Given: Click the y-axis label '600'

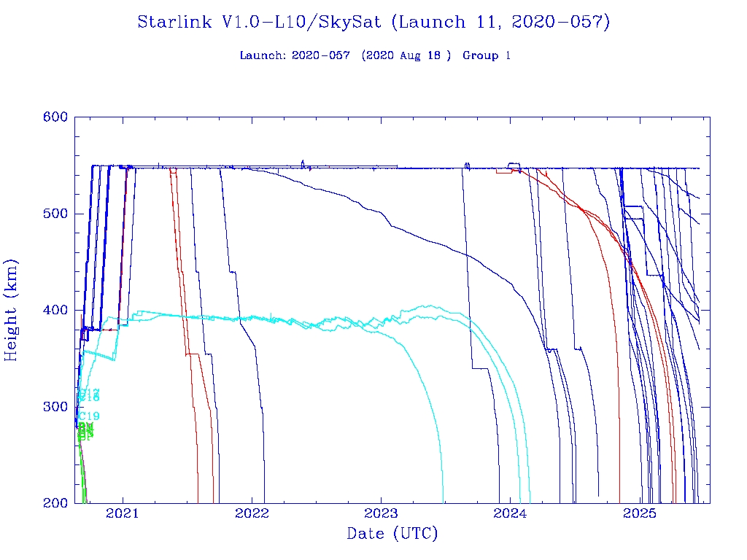Looking at the screenshot, I should [x=55, y=117].
